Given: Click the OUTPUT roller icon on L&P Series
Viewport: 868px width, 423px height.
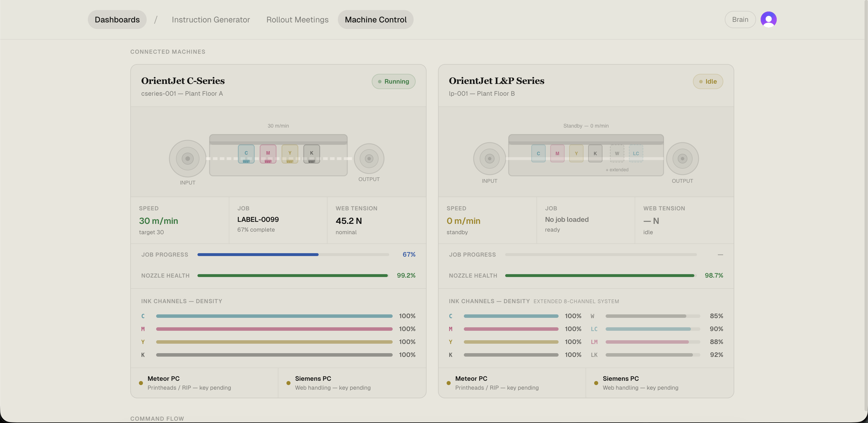Looking at the screenshot, I should [x=682, y=159].
